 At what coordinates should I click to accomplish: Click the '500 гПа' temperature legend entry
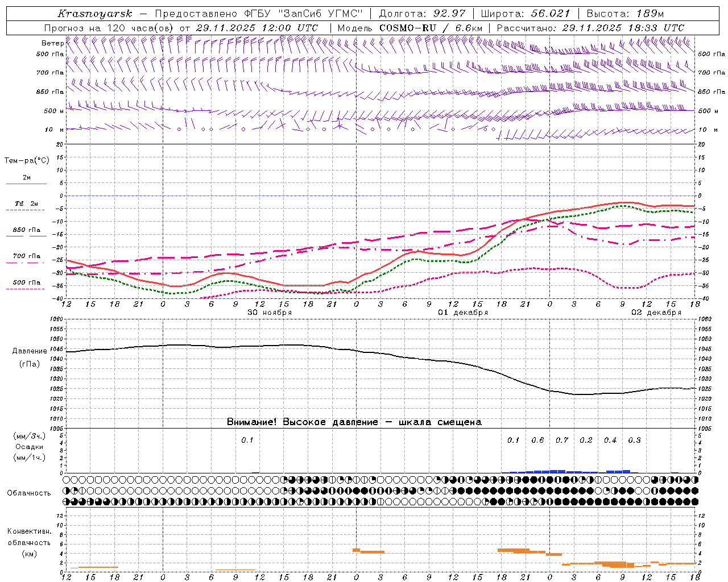click(27, 282)
